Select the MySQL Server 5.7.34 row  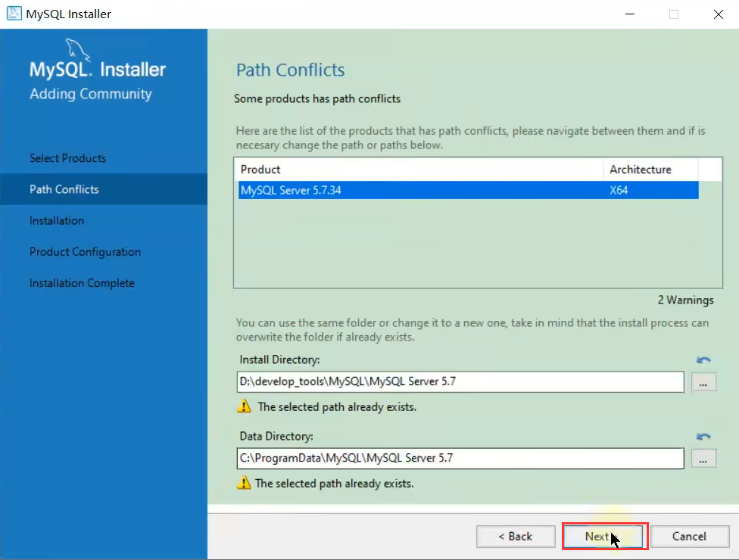468,190
